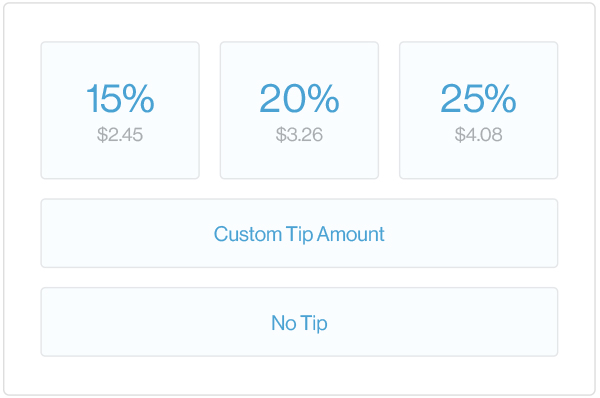Screen dimensions: 600x398
Task: Click the large 25% percentage text
Action: tap(478, 99)
